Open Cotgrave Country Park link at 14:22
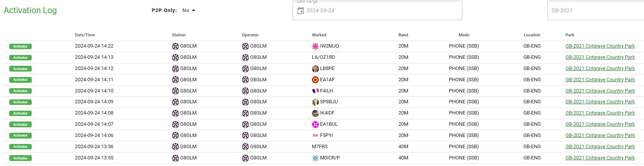Image resolution: width=644 pixels, height=166 pixels. [x=600, y=46]
